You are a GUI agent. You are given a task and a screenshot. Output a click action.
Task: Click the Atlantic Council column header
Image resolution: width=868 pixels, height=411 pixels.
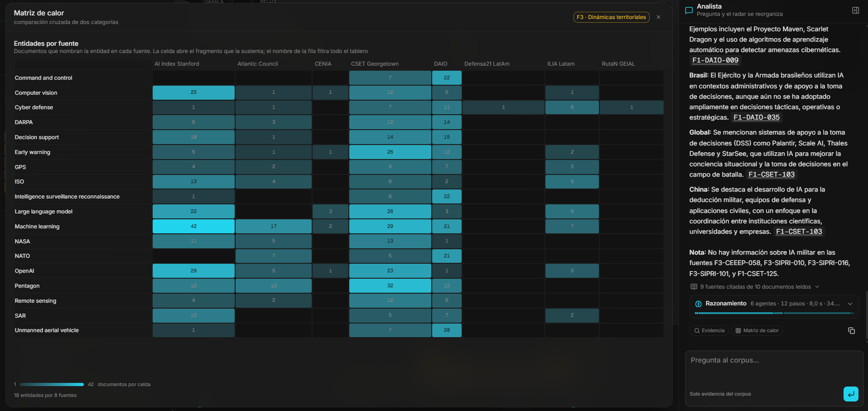coord(258,64)
